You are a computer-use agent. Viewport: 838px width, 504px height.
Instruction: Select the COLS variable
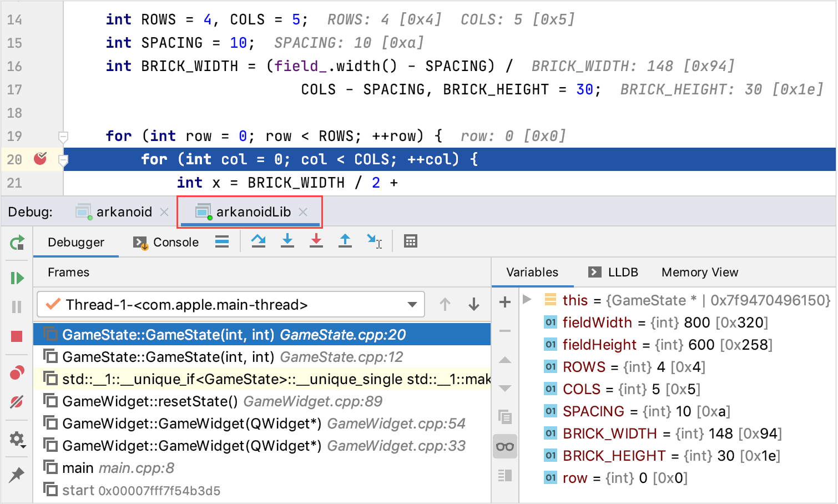click(677, 389)
